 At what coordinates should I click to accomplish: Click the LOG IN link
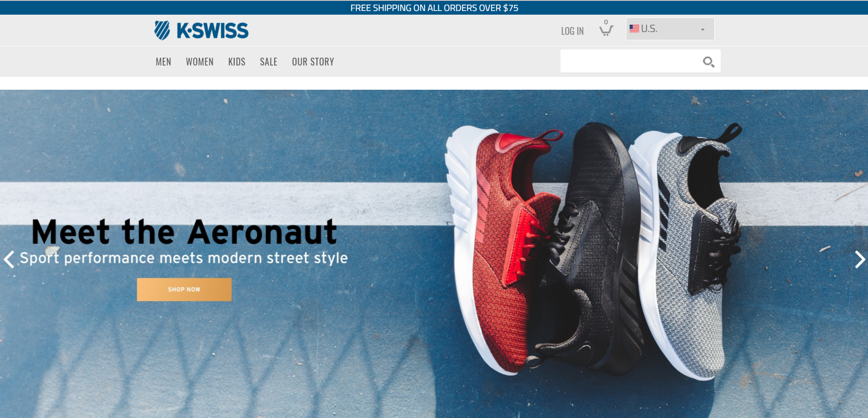[x=572, y=31]
